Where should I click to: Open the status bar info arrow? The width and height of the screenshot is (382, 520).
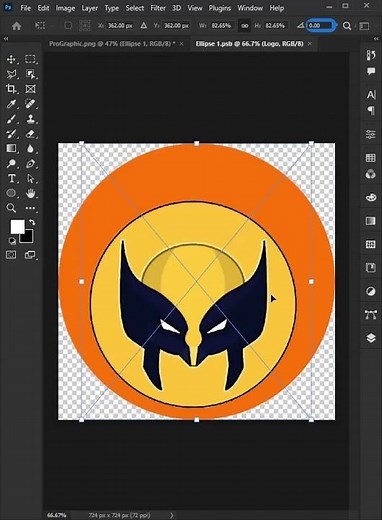point(172,515)
